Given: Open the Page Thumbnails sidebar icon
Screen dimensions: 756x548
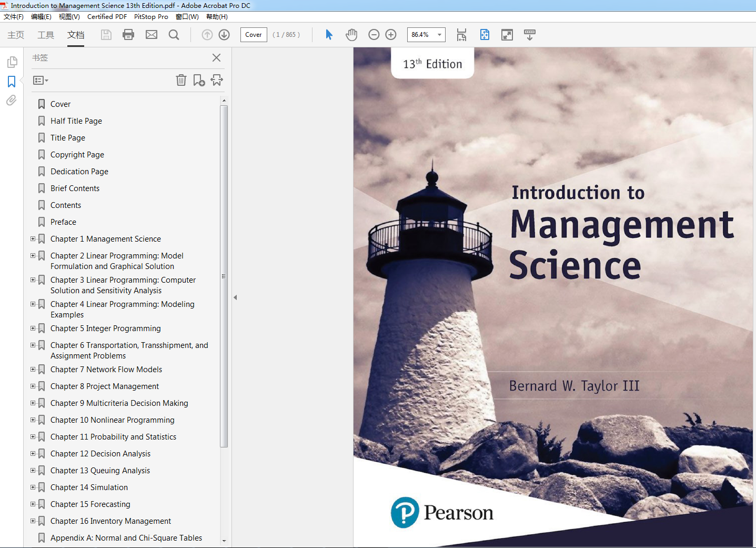Looking at the screenshot, I should point(12,62).
